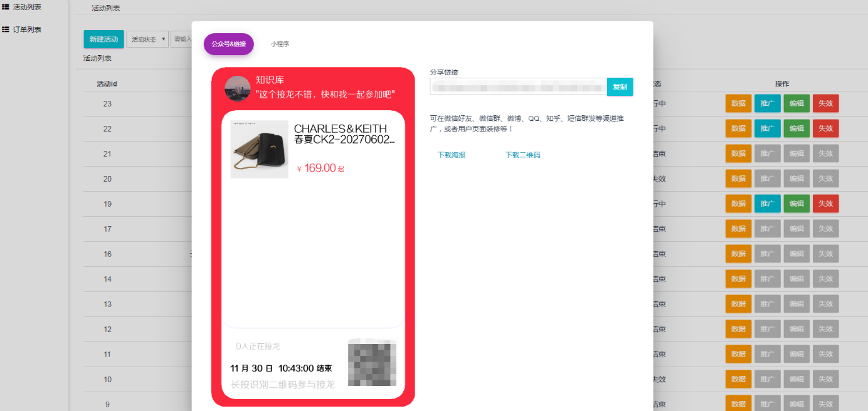The width and height of the screenshot is (868, 411).
Task: Open the 活动状态 dropdown filter
Action: [148, 39]
